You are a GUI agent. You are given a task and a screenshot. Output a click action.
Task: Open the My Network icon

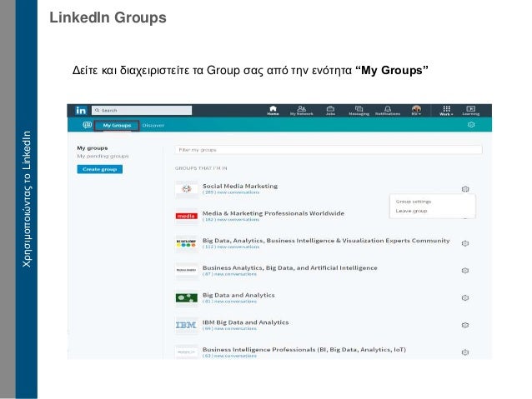click(x=301, y=109)
